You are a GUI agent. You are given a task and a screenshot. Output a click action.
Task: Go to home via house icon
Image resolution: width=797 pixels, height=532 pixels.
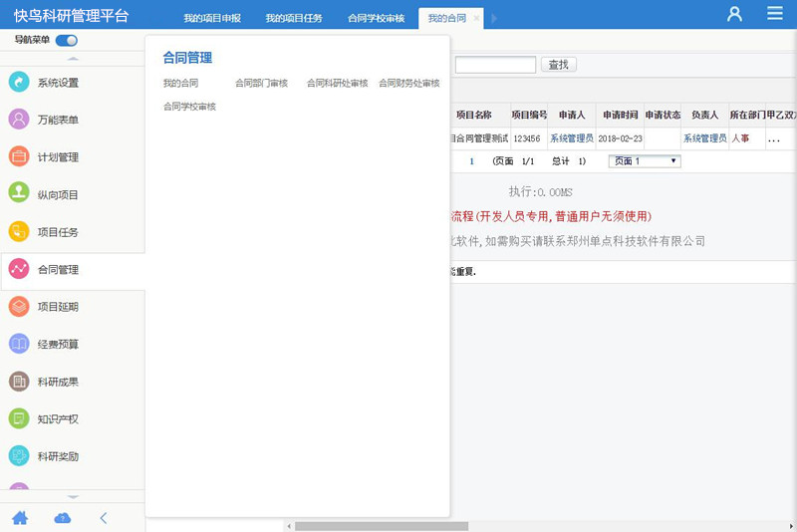pyautogui.click(x=20, y=518)
